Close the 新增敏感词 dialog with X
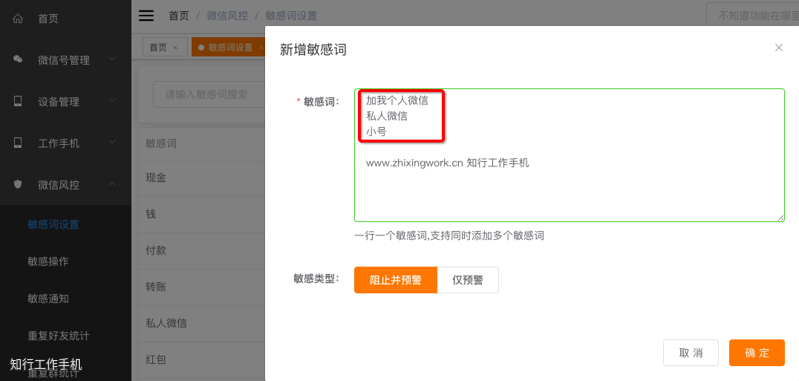The image size is (799, 381). (779, 47)
